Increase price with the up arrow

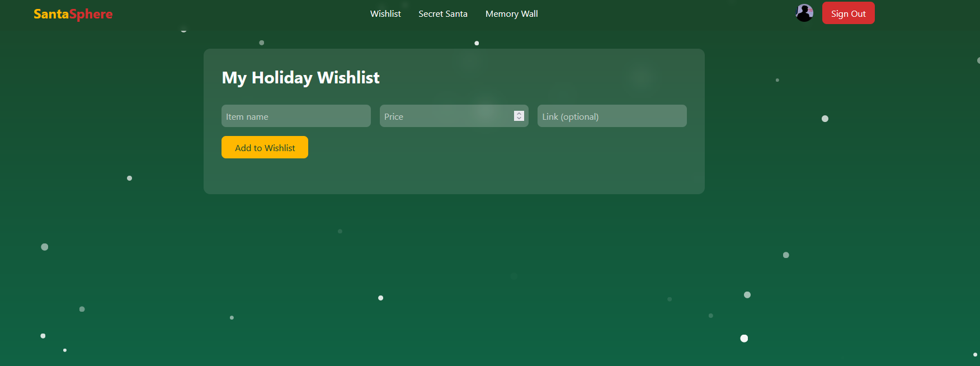tap(519, 113)
